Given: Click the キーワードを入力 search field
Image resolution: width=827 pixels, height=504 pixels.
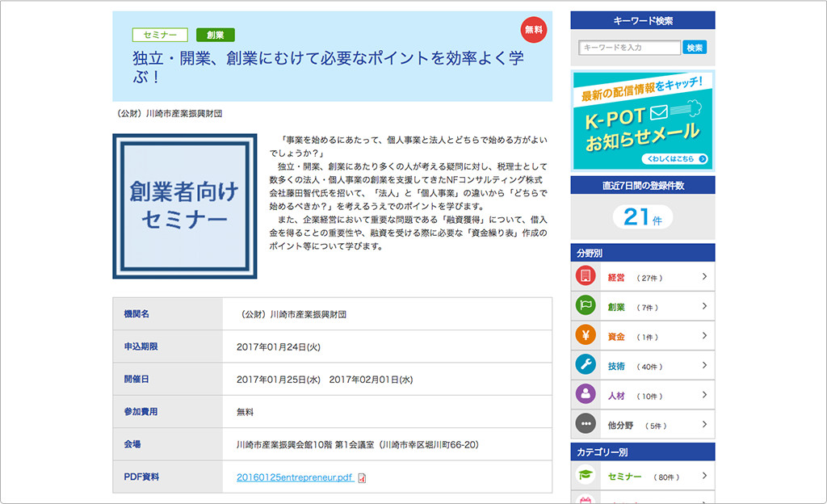Looking at the screenshot, I should (630, 48).
